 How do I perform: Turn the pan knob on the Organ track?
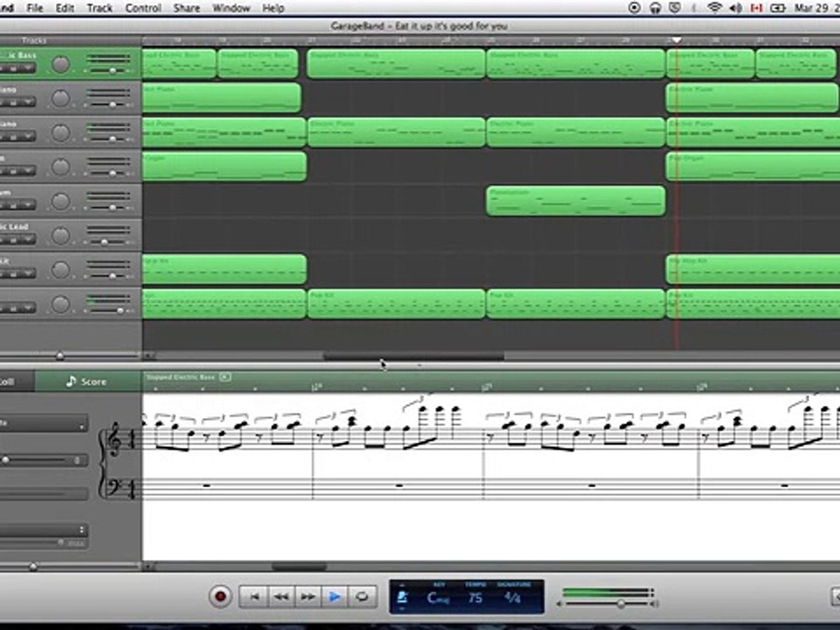pos(61,167)
